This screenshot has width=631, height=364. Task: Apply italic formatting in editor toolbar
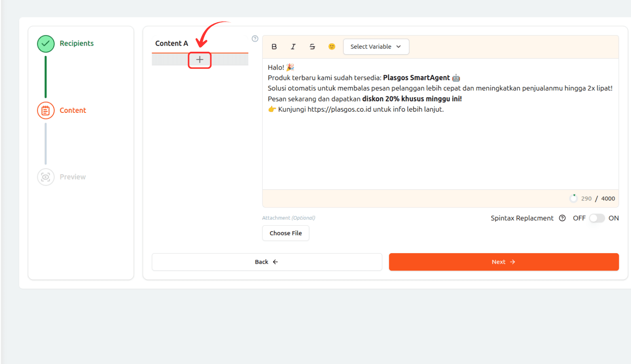click(293, 47)
